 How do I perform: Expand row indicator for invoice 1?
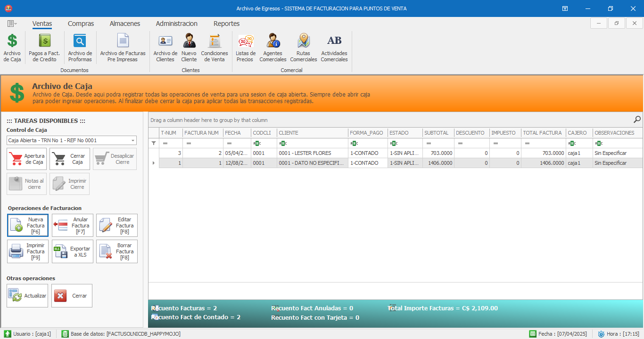coord(153,163)
